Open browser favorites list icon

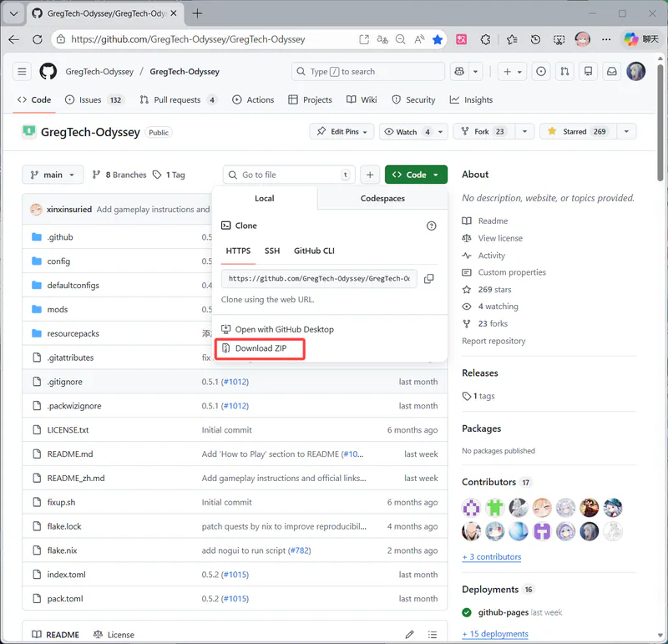click(512, 39)
